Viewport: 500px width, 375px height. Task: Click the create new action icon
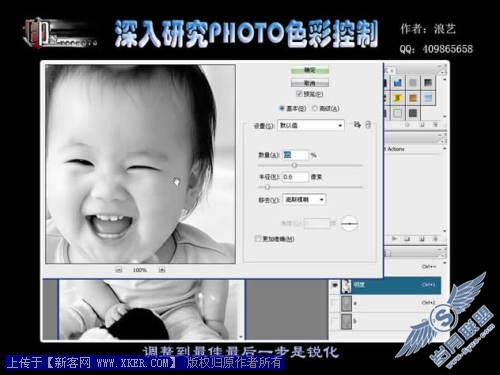422,239
